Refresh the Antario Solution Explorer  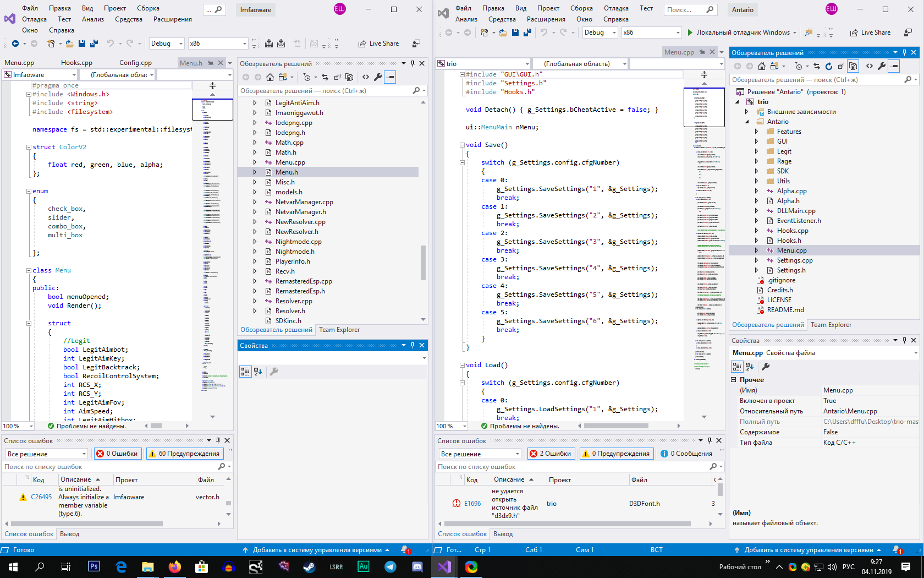(829, 66)
